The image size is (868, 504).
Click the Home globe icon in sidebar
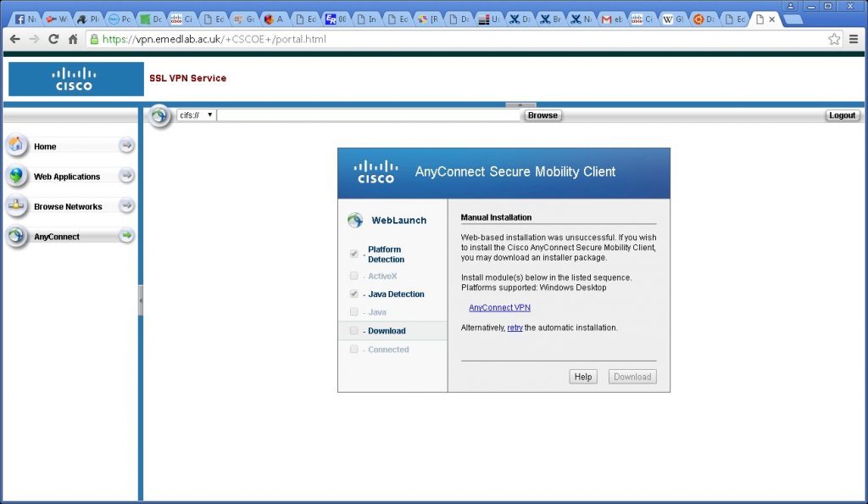(16, 145)
